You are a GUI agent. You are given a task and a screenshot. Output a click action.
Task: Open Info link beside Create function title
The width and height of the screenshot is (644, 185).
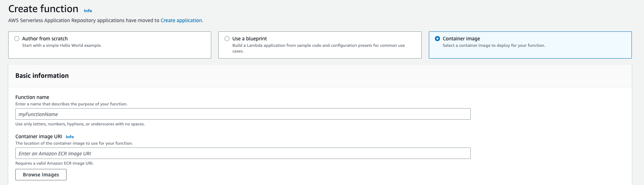88,11
